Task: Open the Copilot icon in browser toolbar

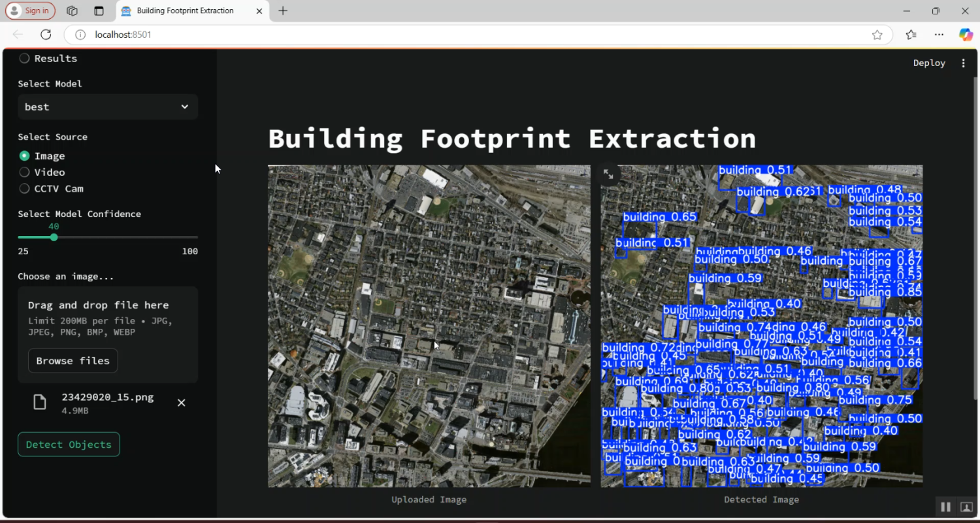Action: click(x=966, y=35)
